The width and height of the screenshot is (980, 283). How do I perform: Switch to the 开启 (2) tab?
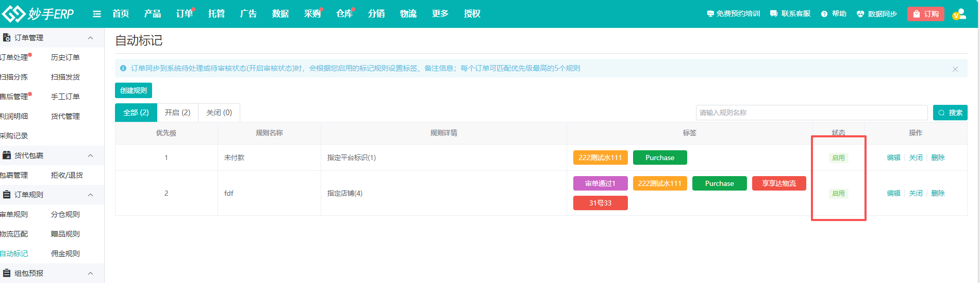177,113
